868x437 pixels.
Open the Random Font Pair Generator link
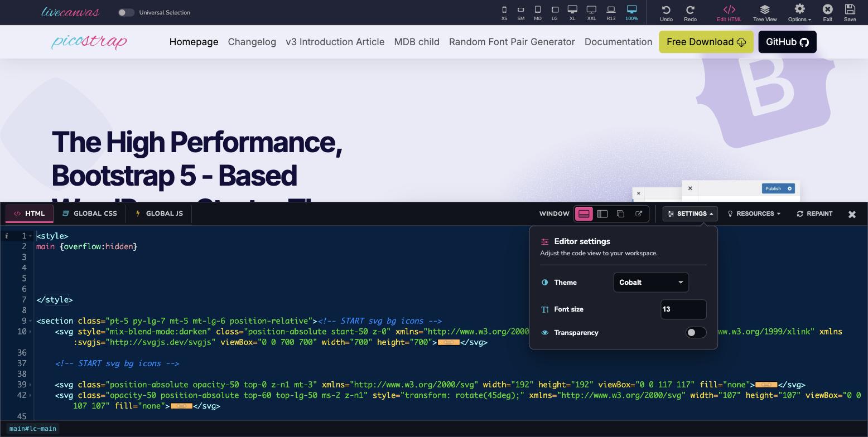(512, 42)
